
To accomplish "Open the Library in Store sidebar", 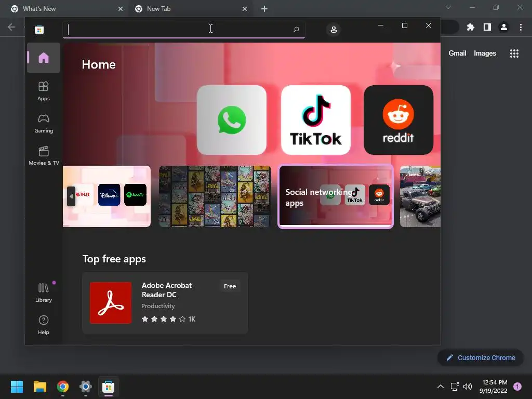I will point(44,292).
